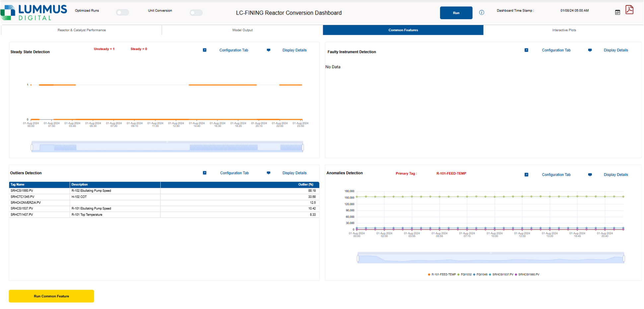Select the SRHCTC1345.PV row in outliers table
This screenshot has width=644, height=309.
click(x=22, y=197)
